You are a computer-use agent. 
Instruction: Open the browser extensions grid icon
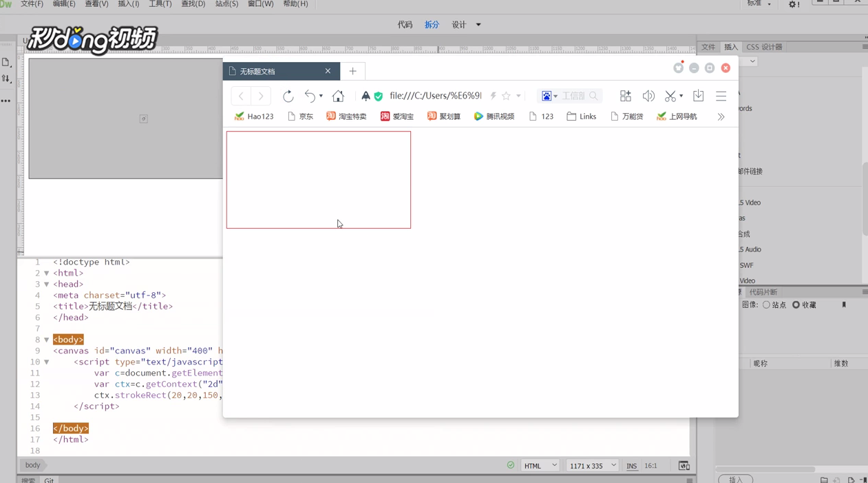coord(625,96)
